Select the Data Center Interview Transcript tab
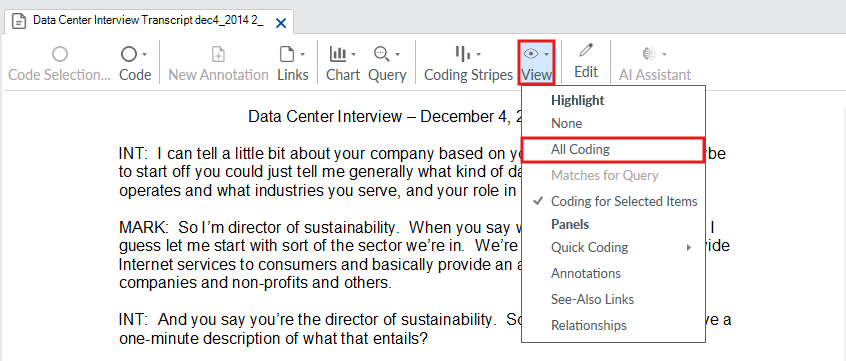This screenshot has width=846, height=361. pos(150,22)
